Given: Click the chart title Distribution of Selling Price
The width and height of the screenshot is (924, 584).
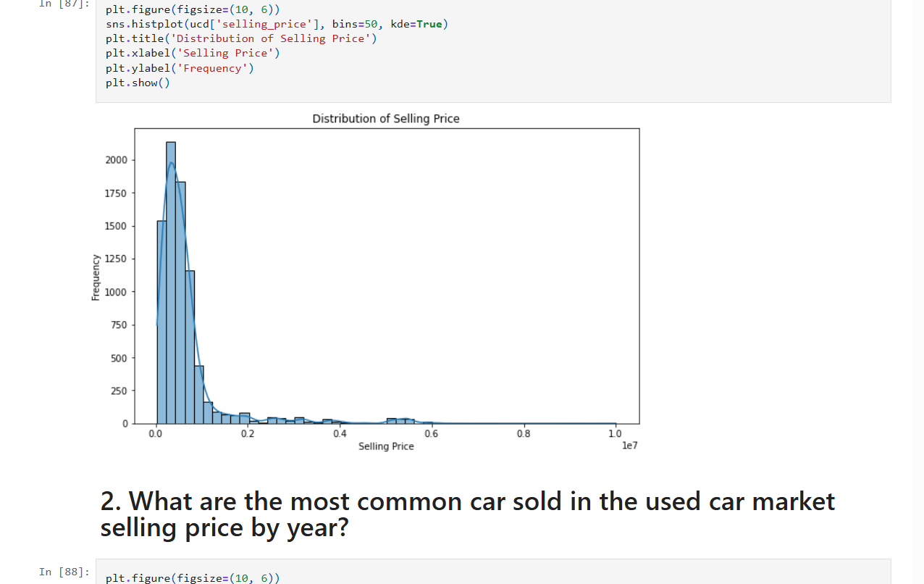Looking at the screenshot, I should (x=386, y=119).
